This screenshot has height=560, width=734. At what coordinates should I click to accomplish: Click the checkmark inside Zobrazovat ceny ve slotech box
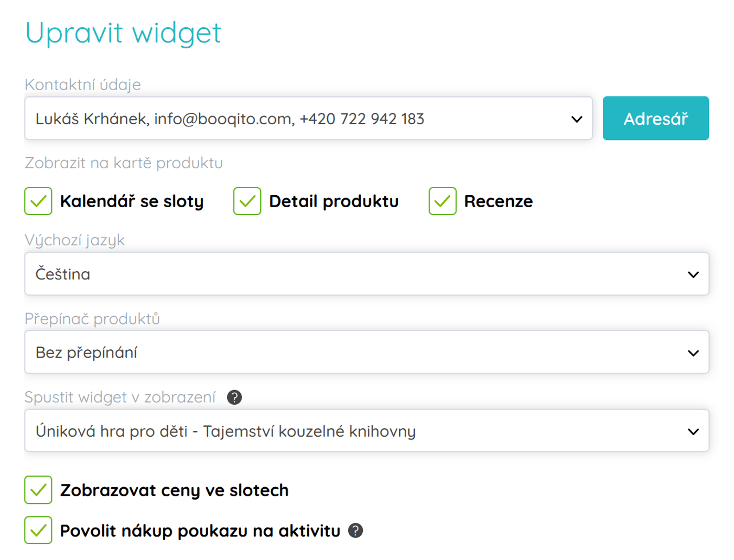(x=38, y=490)
